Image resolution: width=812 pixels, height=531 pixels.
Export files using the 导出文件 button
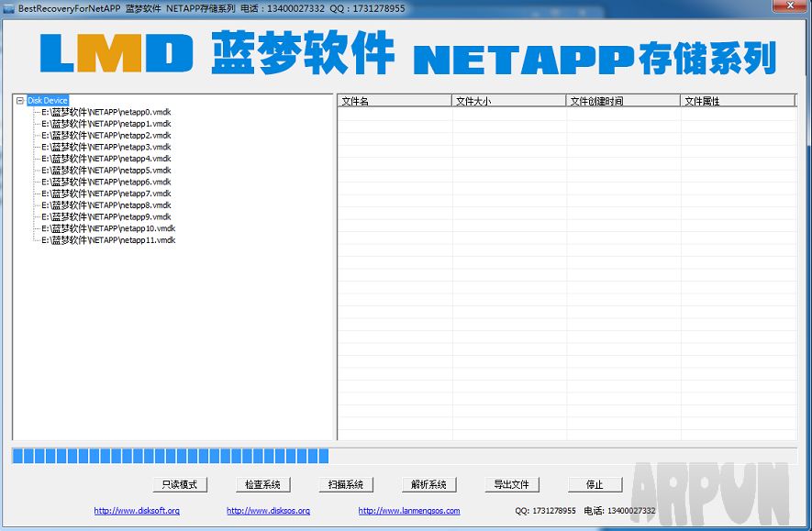(511, 484)
